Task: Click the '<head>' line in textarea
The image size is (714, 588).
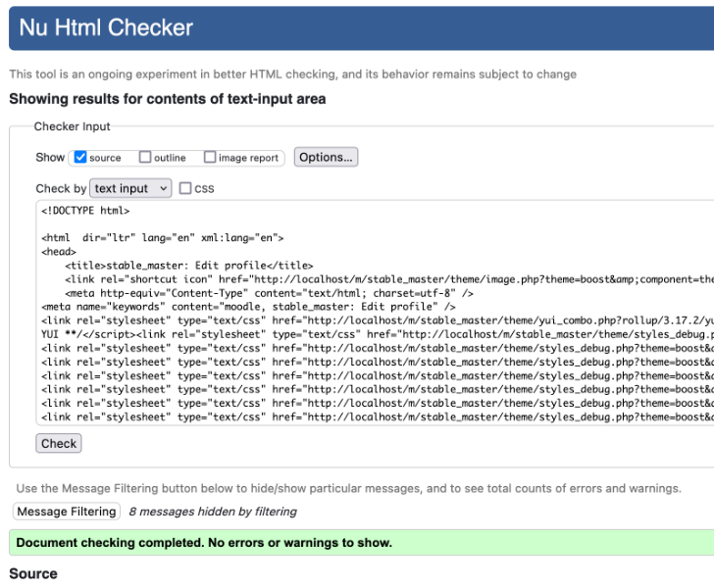Action: click(59, 252)
